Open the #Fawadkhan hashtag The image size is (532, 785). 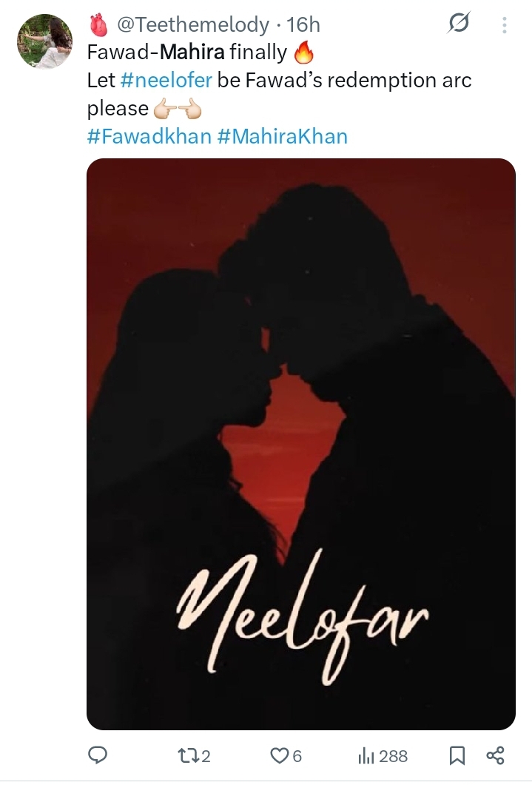point(149,136)
